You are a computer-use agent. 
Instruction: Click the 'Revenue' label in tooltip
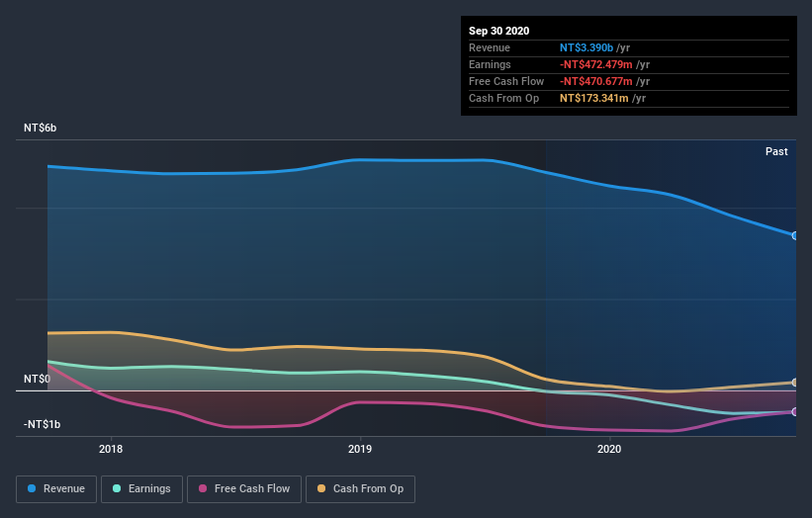tap(490, 47)
